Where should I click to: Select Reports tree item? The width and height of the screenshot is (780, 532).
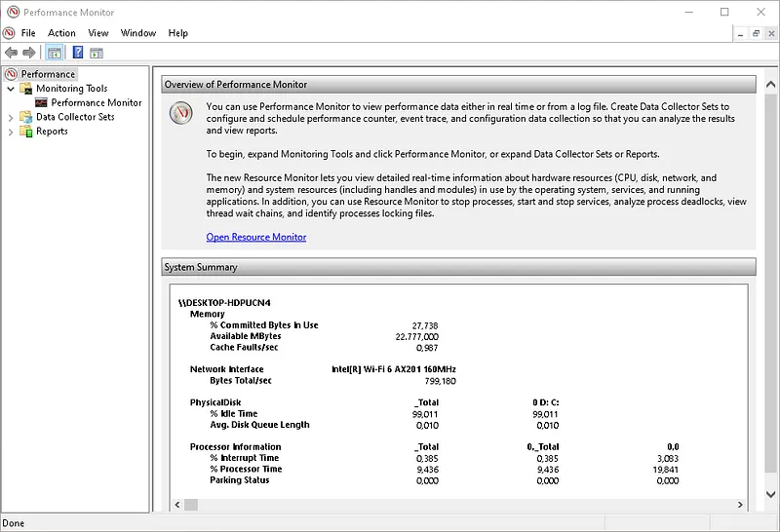(x=52, y=132)
